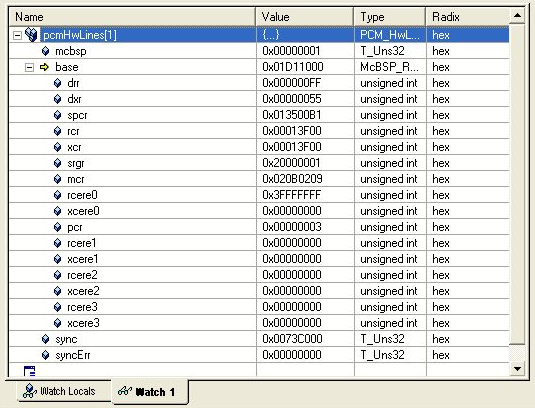The image size is (535, 408).
Task: Click the glasses icon on Watch 1 tab
Action: point(125,391)
